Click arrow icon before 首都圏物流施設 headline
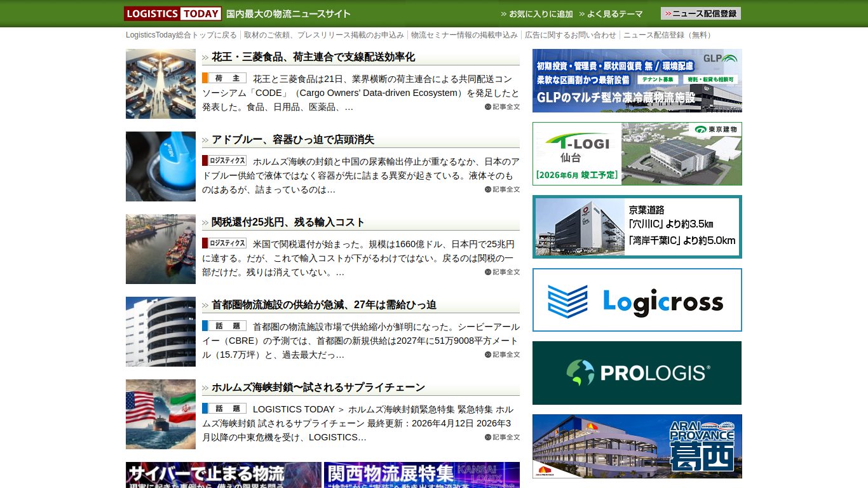 (x=205, y=306)
